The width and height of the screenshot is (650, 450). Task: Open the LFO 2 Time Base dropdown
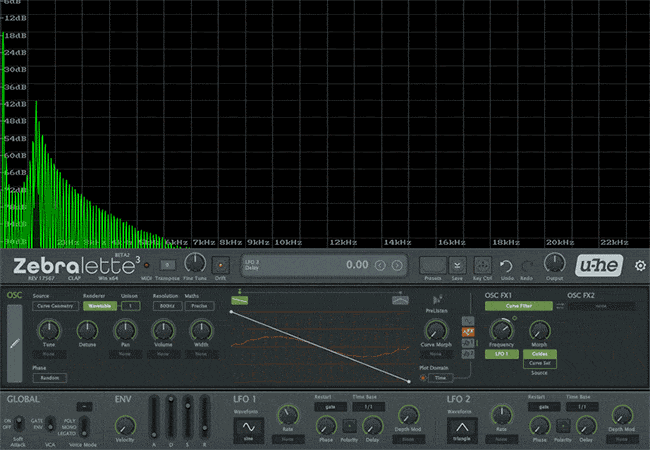click(582, 407)
